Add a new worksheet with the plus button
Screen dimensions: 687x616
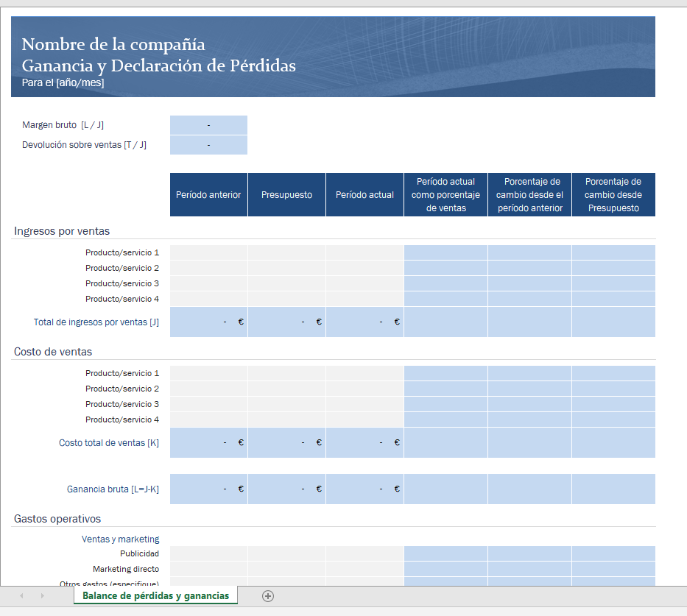[268, 596]
